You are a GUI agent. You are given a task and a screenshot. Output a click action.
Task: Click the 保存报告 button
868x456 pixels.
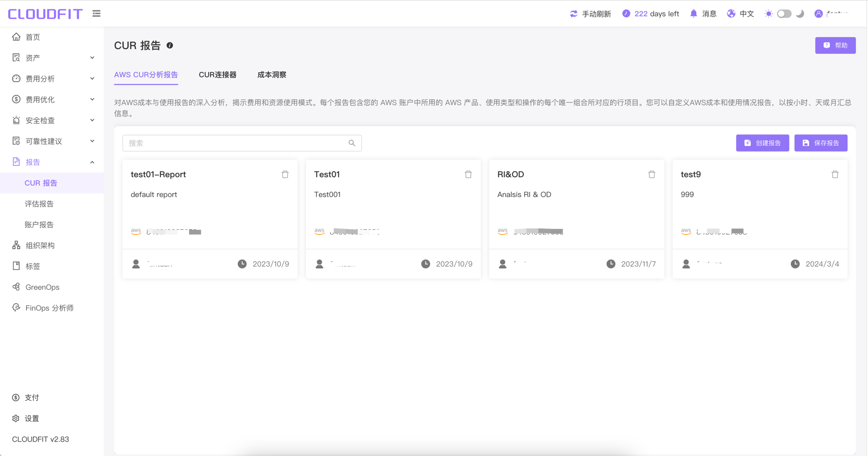(x=821, y=143)
